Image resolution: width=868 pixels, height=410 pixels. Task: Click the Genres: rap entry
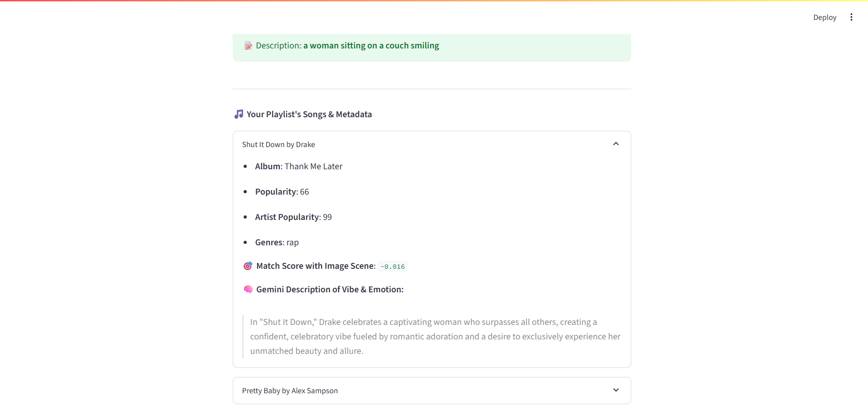tap(277, 243)
